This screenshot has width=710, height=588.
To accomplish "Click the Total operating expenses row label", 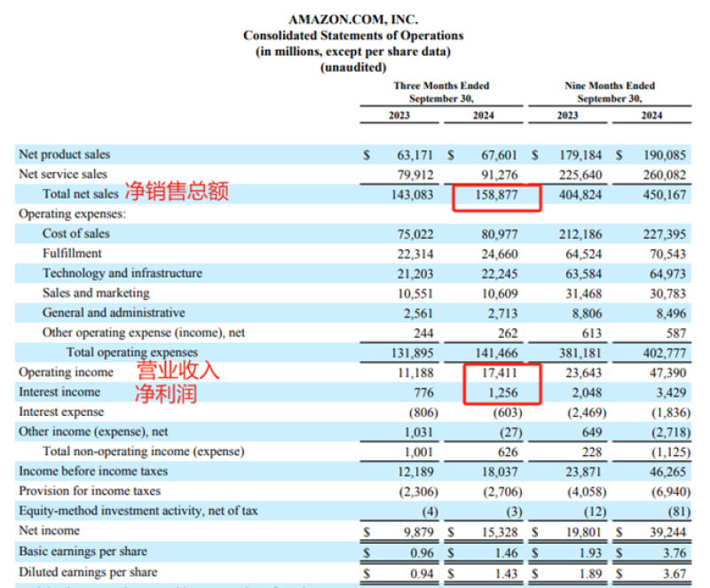I will coord(133,353).
